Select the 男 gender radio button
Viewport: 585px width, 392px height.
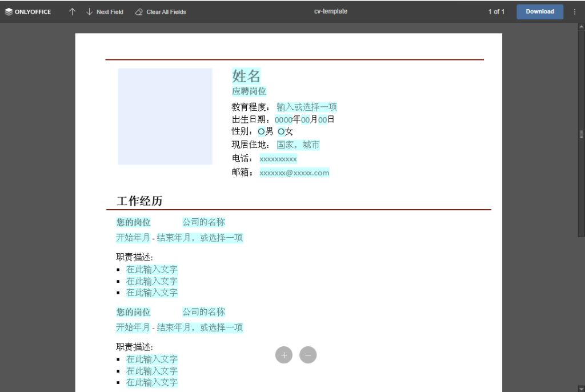(261, 131)
